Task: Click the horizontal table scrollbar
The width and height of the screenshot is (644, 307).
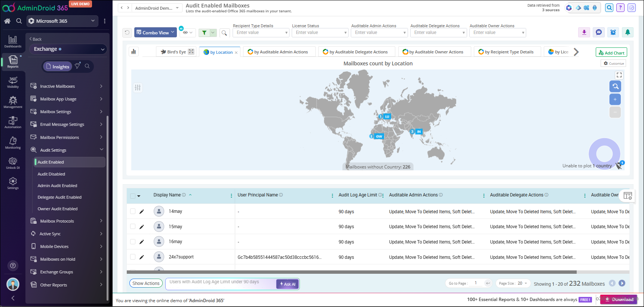Action: coord(352,272)
